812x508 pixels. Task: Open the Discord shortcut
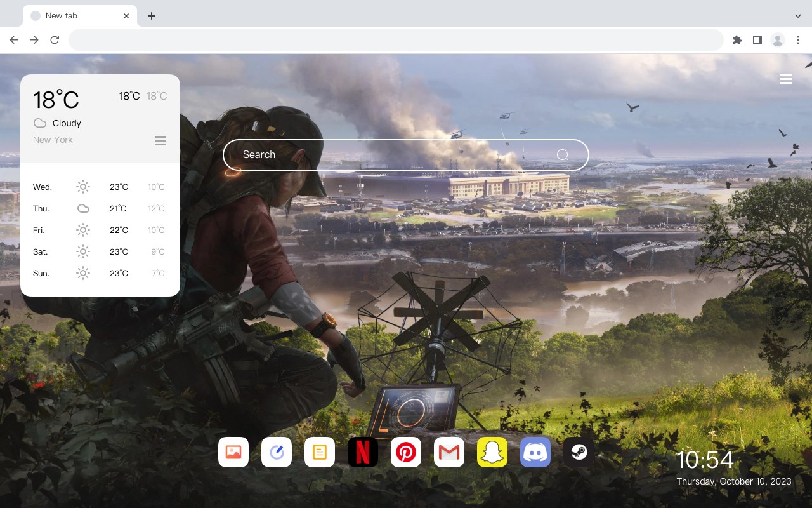tap(535, 452)
